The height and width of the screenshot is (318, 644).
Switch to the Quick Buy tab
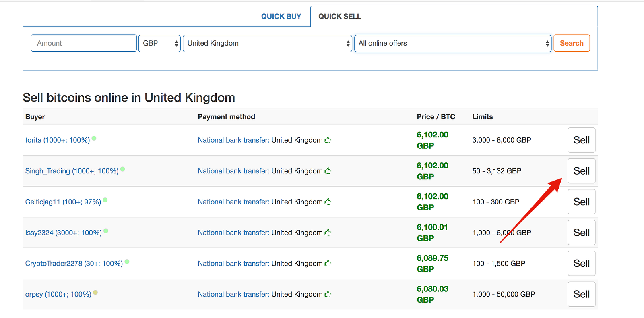pos(281,16)
